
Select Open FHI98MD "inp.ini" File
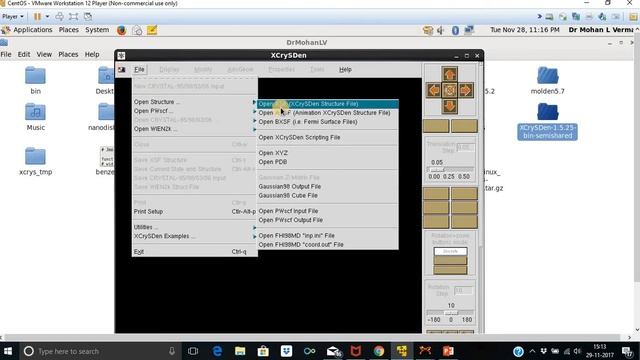[x=328, y=235]
